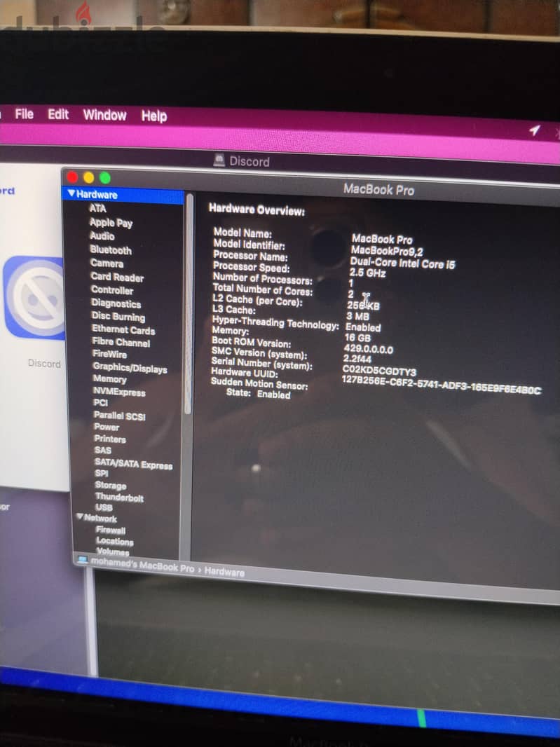Select Power in the sidebar
Viewport: 560px width, 747px height.
pos(107,427)
